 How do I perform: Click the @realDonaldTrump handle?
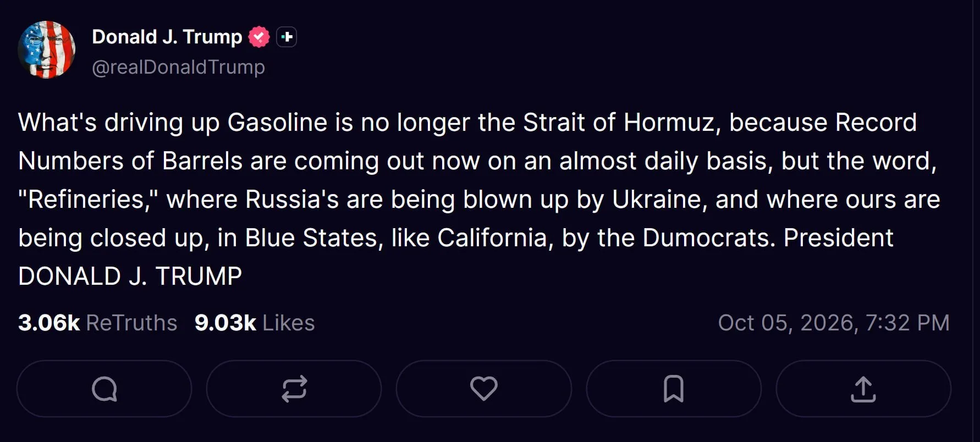(179, 67)
